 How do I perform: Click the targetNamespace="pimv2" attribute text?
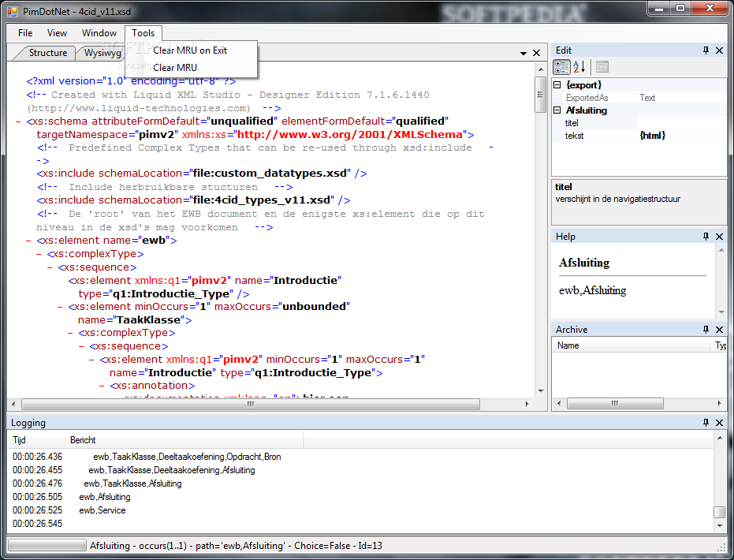[x=107, y=135]
